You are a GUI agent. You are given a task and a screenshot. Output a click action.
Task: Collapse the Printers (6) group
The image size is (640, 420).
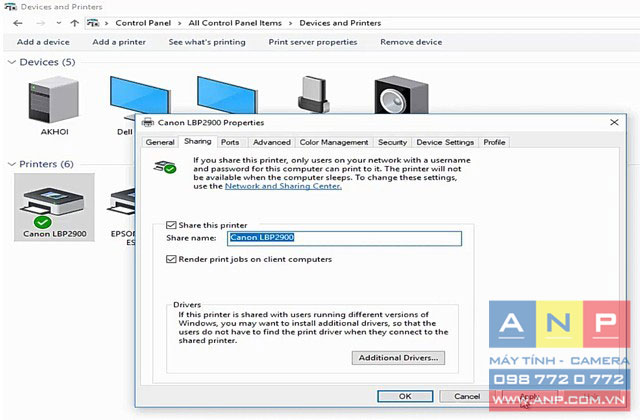pos(11,164)
